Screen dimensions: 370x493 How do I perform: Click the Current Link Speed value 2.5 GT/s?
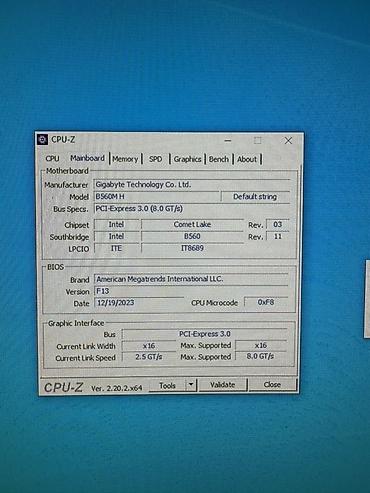(149, 357)
